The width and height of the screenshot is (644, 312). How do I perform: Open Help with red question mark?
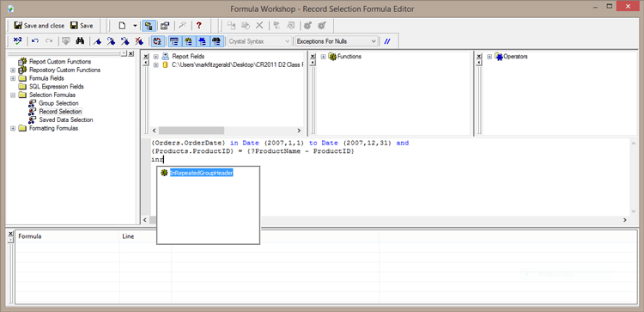point(199,26)
